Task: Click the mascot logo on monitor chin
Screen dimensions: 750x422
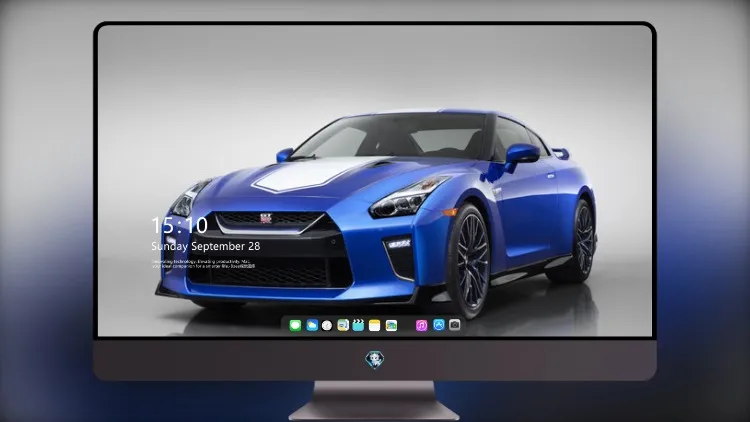Action: [375, 360]
